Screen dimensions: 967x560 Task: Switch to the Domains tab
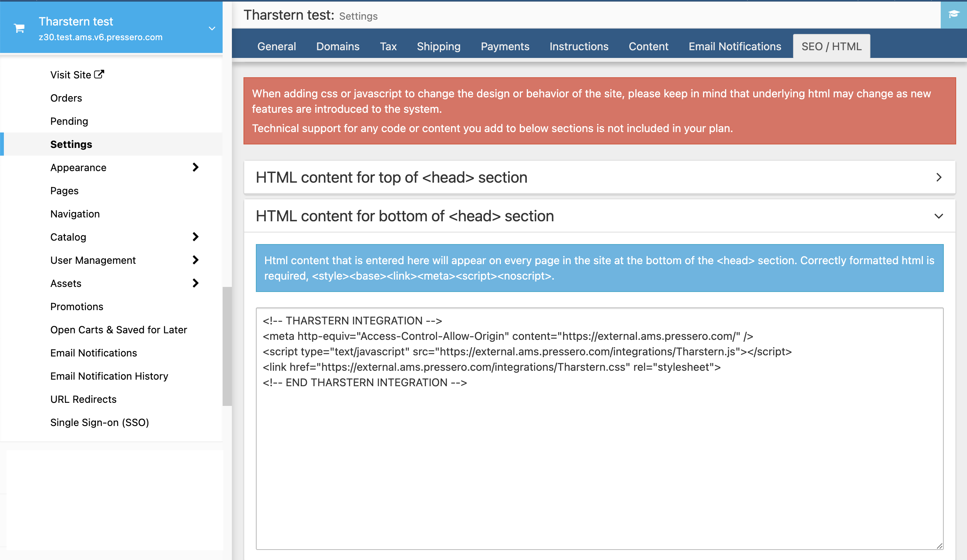338,46
